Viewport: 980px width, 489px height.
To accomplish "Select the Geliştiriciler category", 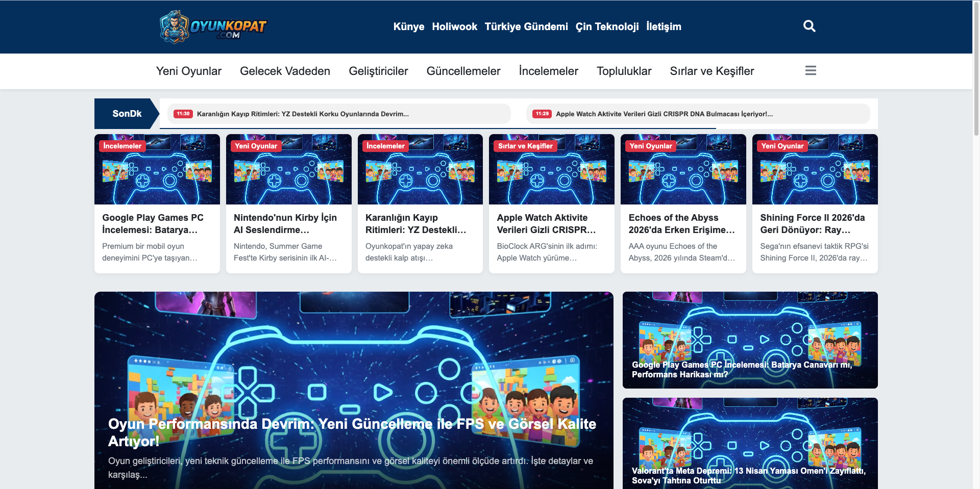I will 378,71.
